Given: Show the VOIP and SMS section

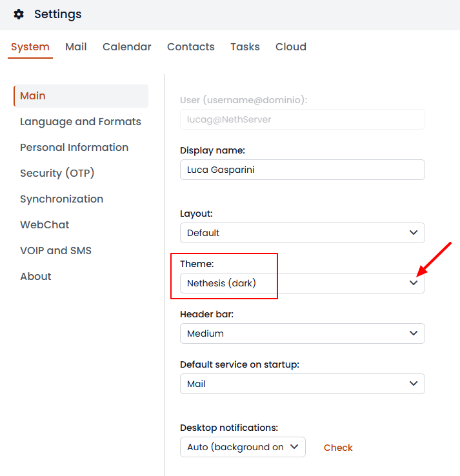Looking at the screenshot, I should [x=56, y=251].
